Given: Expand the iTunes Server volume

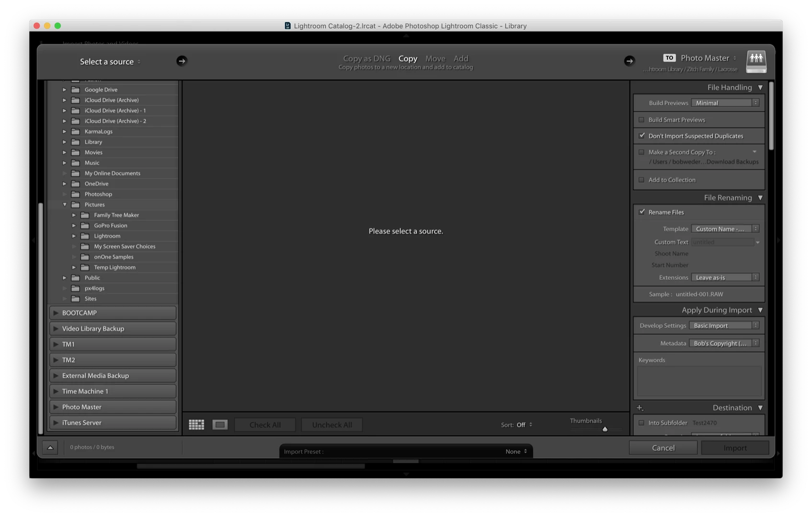Looking at the screenshot, I should tap(56, 423).
